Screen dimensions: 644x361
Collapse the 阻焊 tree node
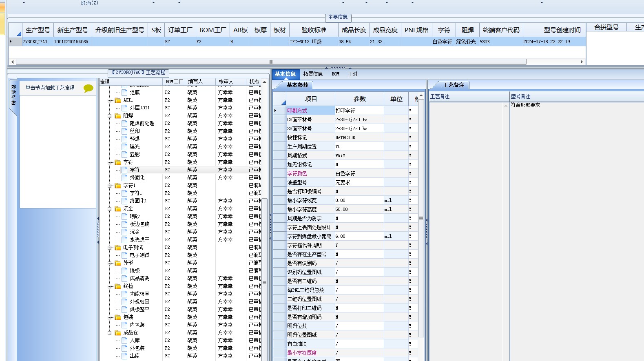[x=110, y=116]
